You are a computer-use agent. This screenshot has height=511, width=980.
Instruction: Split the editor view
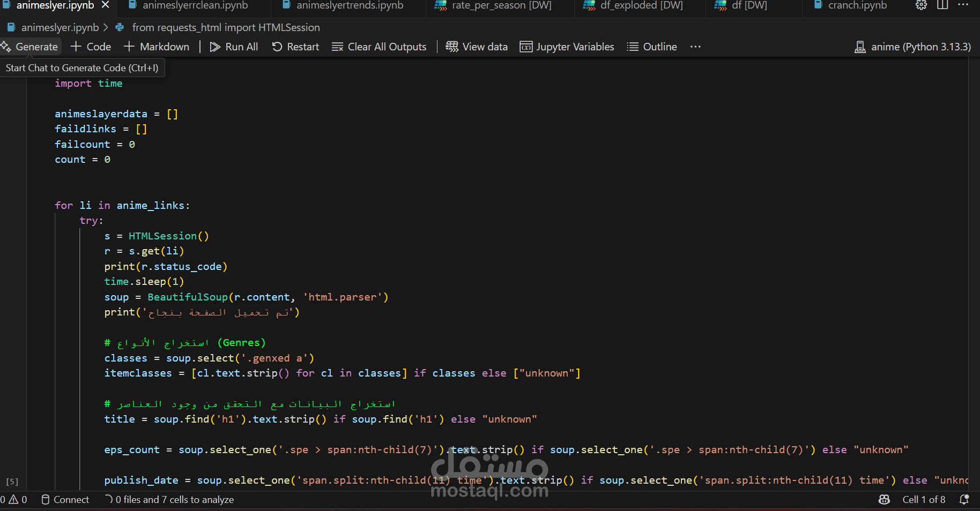(942, 5)
